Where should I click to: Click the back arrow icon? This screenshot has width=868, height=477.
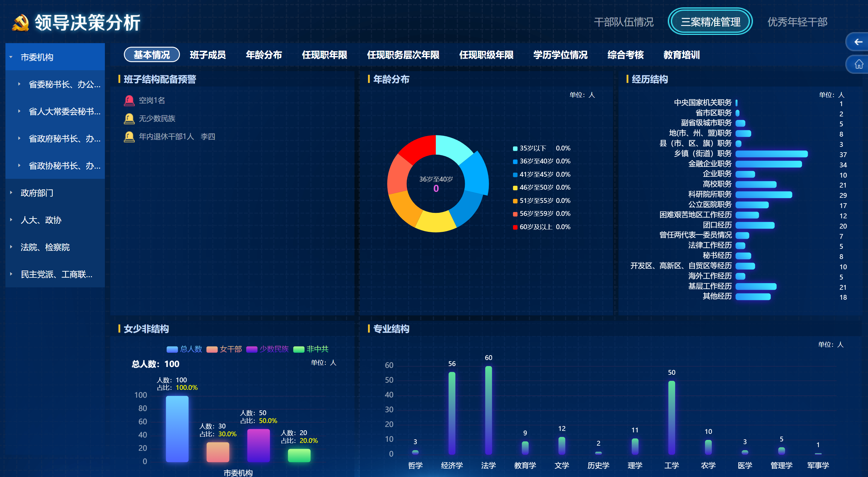[x=858, y=42]
